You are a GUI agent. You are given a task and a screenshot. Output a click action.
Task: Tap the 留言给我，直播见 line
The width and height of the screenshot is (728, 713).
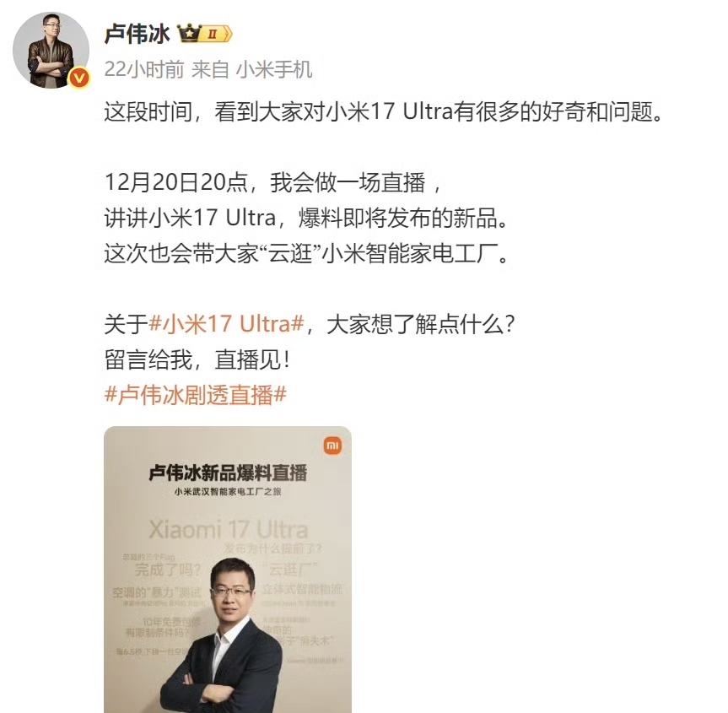197,359
